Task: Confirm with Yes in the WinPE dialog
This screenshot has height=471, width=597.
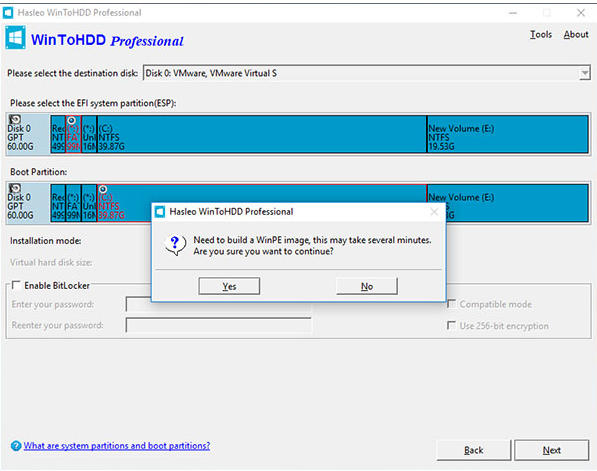Action: click(229, 286)
